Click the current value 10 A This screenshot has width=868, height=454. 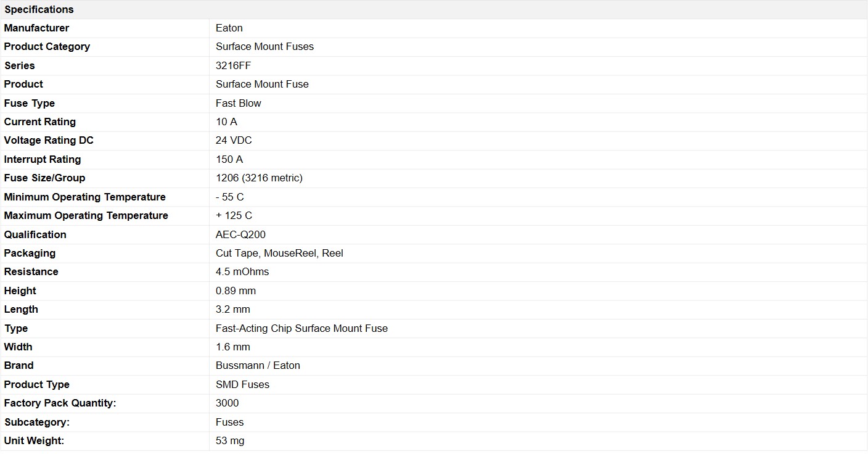pos(226,122)
